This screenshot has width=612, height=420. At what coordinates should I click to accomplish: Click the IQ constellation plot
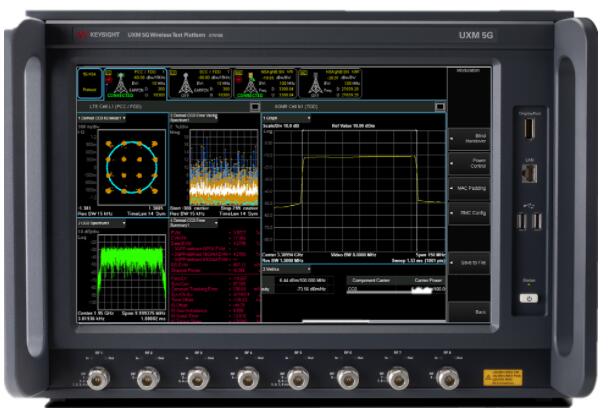click(132, 167)
